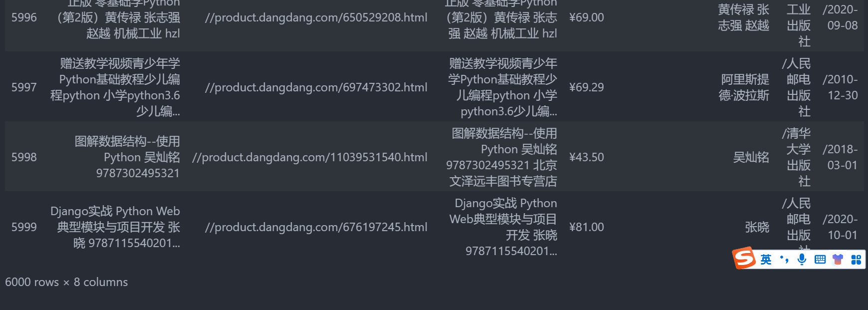Open product link 697473302.html

pyautogui.click(x=316, y=87)
